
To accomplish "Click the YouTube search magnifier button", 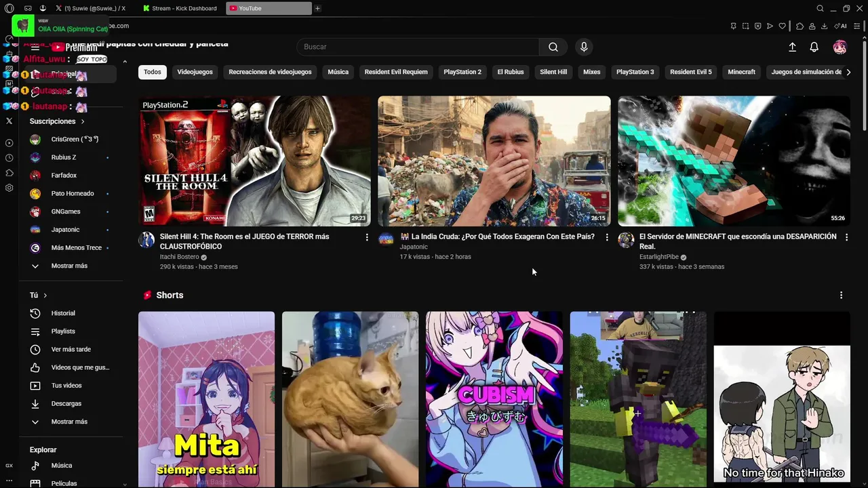I will point(553,47).
